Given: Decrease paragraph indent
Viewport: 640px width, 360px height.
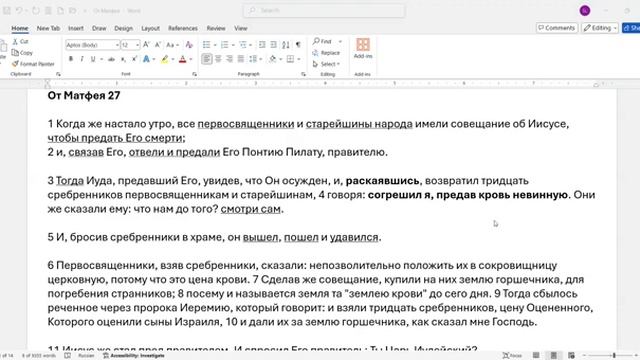Looking at the screenshot, I should (262, 44).
